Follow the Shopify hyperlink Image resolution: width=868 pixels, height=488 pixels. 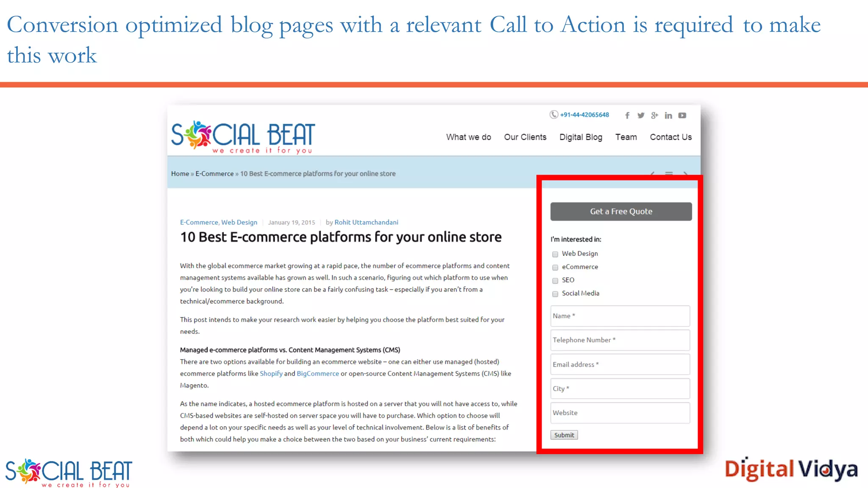tap(271, 373)
